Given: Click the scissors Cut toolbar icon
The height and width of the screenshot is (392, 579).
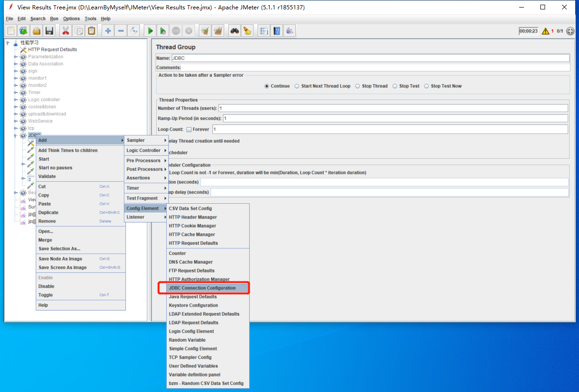Looking at the screenshot, I should (x=65, y=31).
